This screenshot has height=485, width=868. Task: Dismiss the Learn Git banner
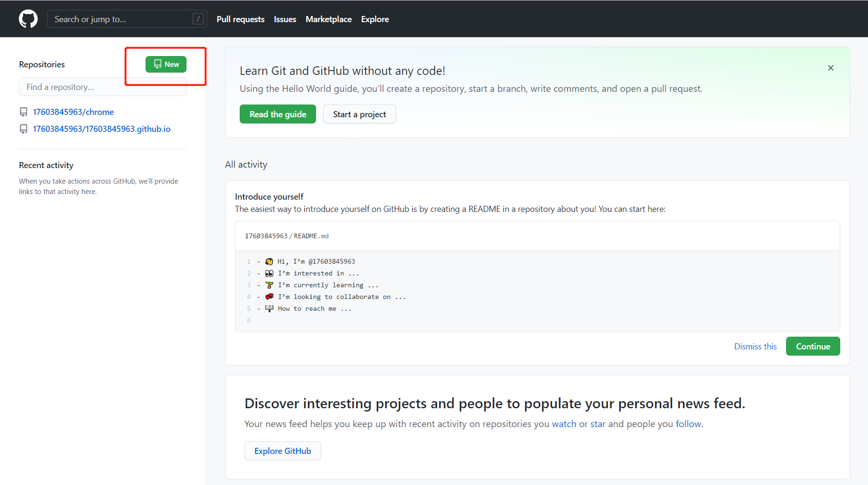tap(830, 67)
